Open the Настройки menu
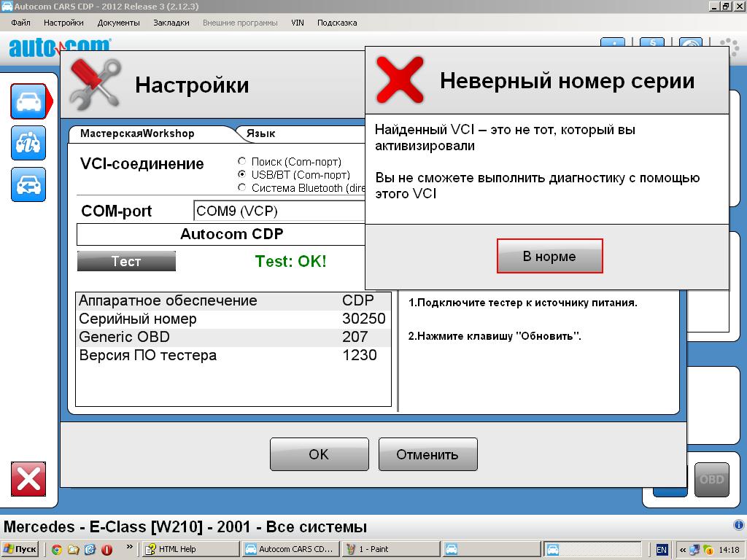Viewport: 747px width, 560px height. pos(63,23)
